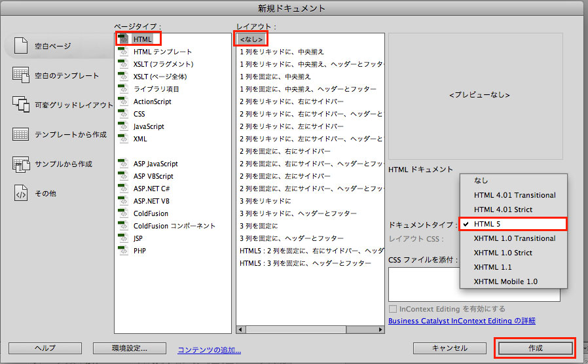Select HTML5 : 2 列を固定に layout

point(312,251)
